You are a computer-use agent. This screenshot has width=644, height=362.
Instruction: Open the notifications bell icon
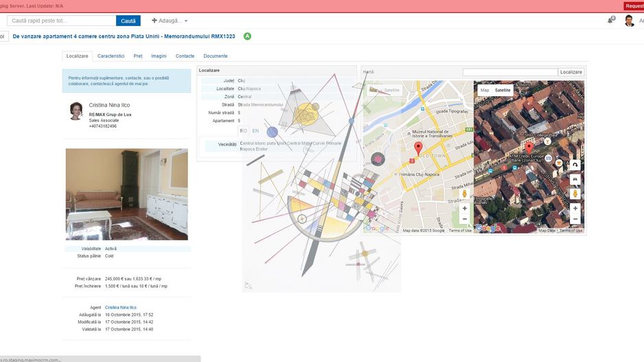[x=610, y=21]
